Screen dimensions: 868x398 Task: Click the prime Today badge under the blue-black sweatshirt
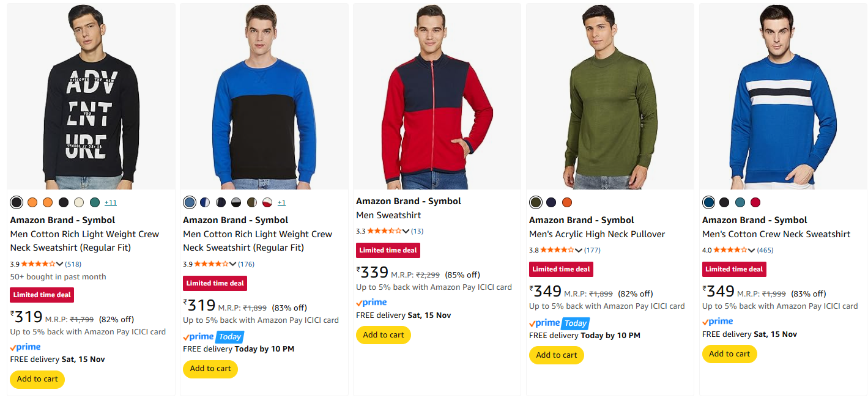point(213,336)
